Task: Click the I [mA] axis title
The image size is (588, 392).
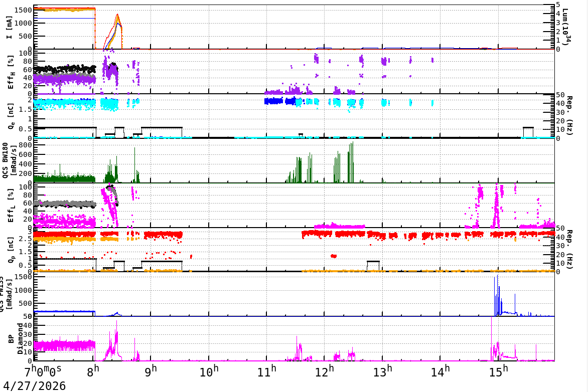Action: (x=9, y=27)
